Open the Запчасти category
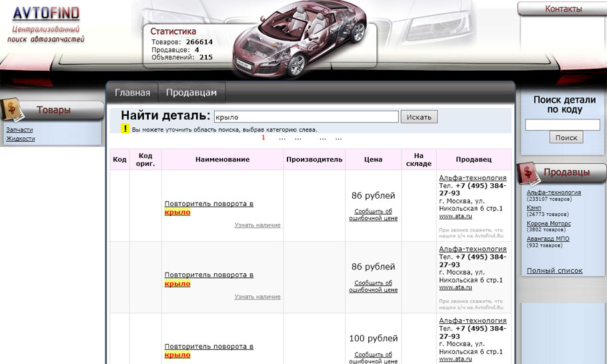The image size is (607, 364). point(19,130)
